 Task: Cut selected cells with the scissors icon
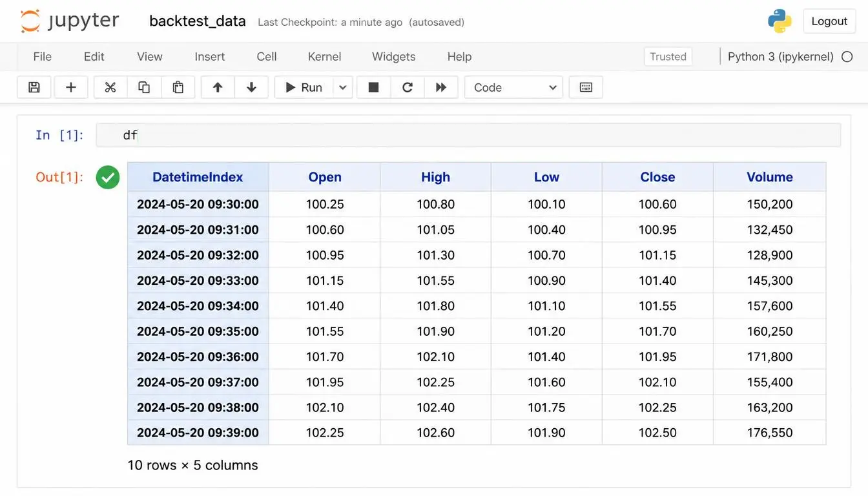coord(110,87)
